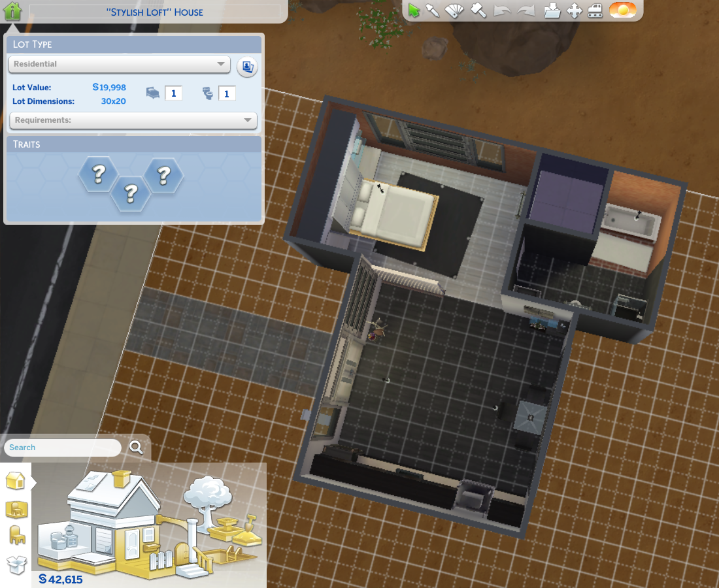Click the toilet icon

click(x=208, y=93)
